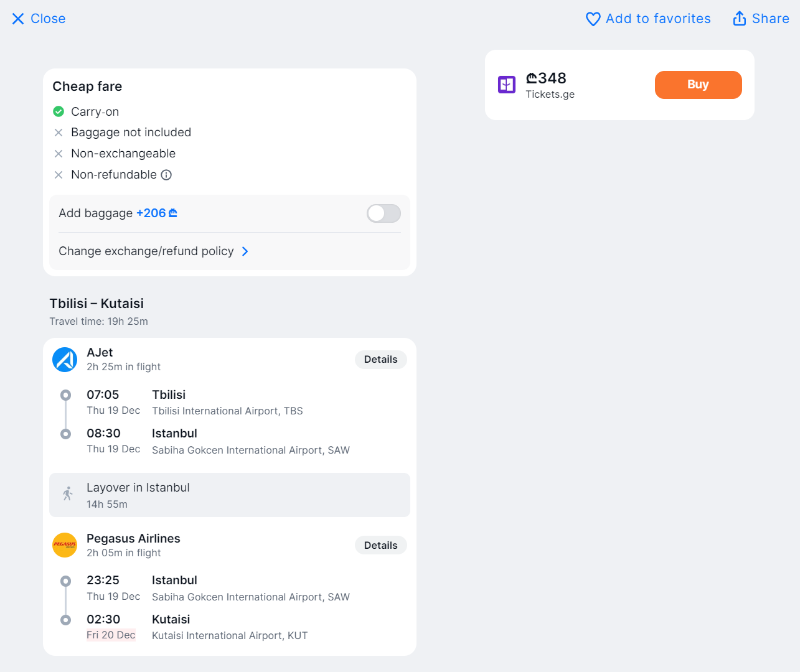Image resolution: width=800 pixels, height=672 pixels.
Task: Click the orange Buy button
Action: pos(699,85)
